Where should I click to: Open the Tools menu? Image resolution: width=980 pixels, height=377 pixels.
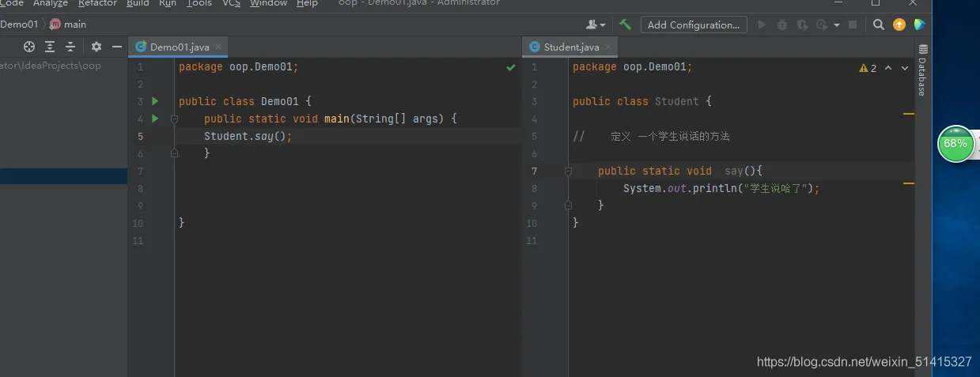(199, 3)
